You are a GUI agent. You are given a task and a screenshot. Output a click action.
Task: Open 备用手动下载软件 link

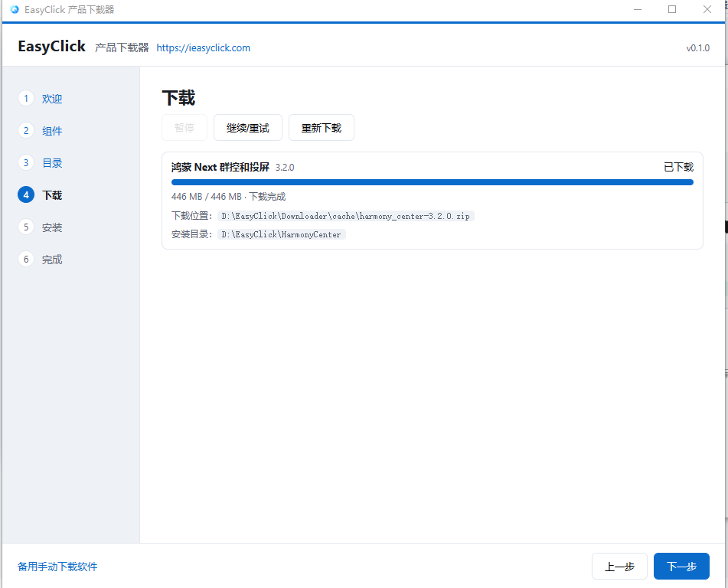(x=57, y=567)
